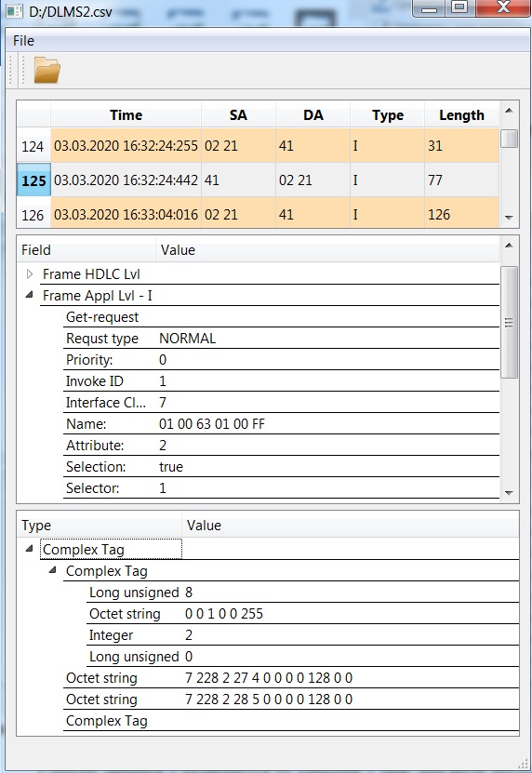
Task: Open the File menu
Action: [x=23, y=41]
